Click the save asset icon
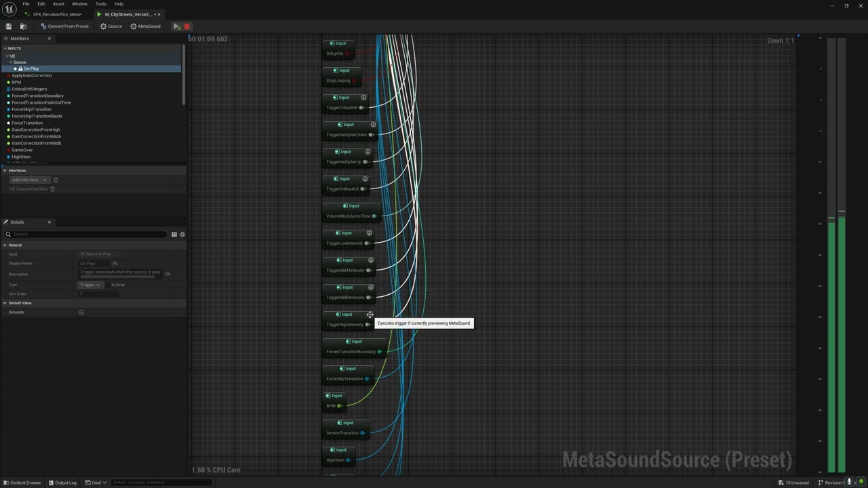Image resolution: width=868 pixels, height=488 pixels. (x=9, y=26)
